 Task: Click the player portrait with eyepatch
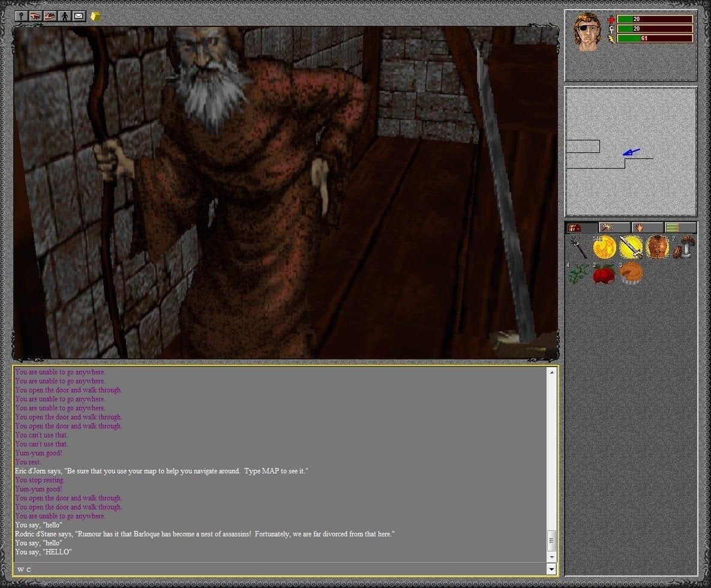[x=587, y=32]
